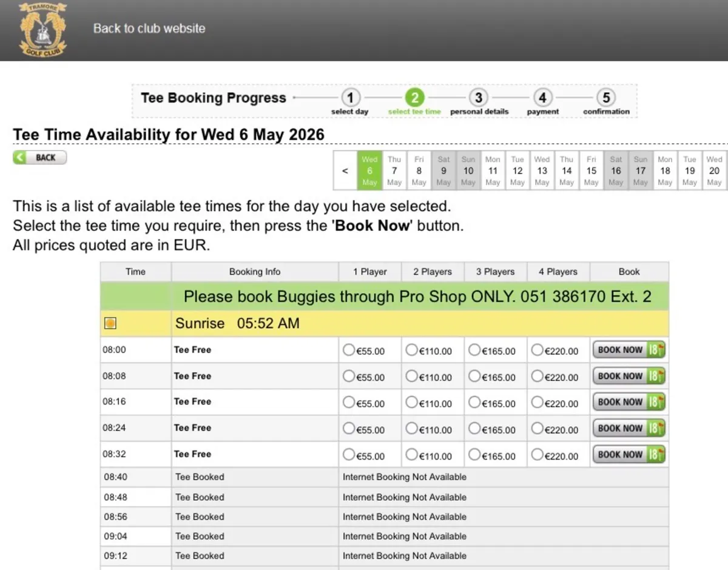Click the sunrise icon in yellow row
The height and width of the screenshot is (570, 728).
coord(110,324)
